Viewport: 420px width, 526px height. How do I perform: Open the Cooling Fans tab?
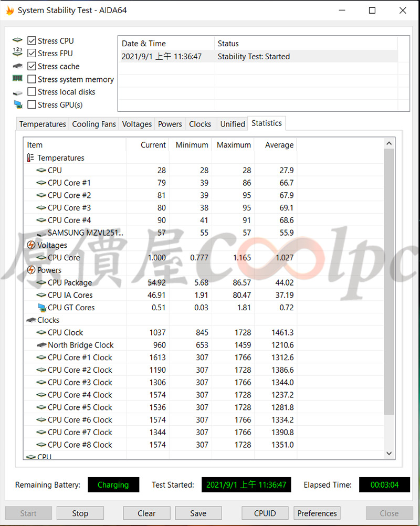point(94,124)
